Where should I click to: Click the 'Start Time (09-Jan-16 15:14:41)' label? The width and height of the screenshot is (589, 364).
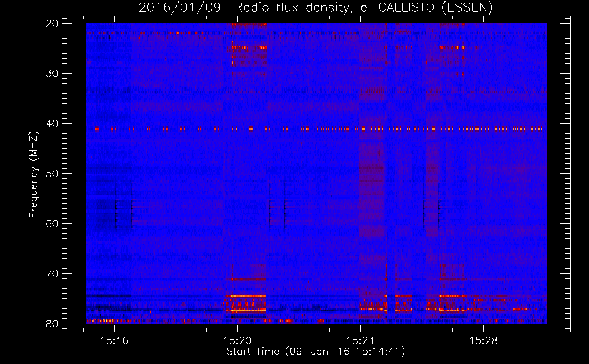pos(316,352)
